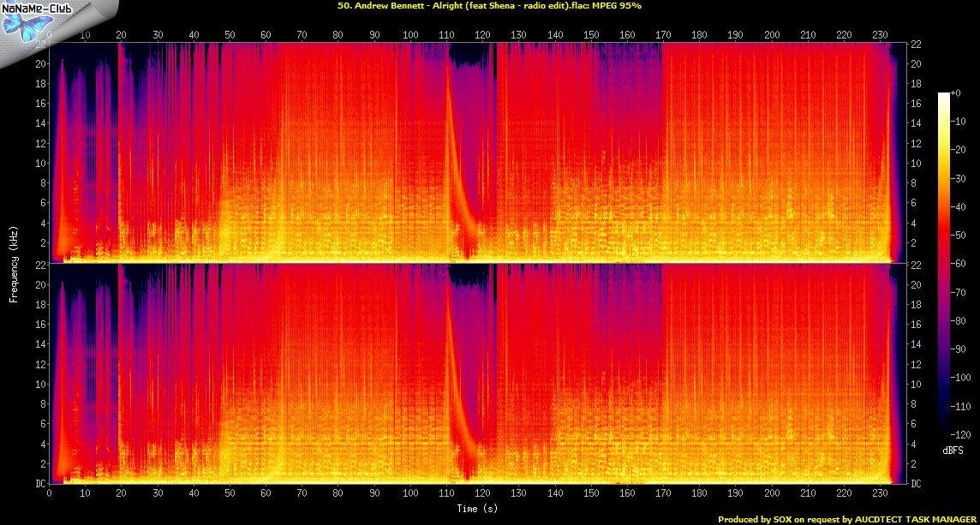Click the color scale bar's white top end

pos(944,96)
